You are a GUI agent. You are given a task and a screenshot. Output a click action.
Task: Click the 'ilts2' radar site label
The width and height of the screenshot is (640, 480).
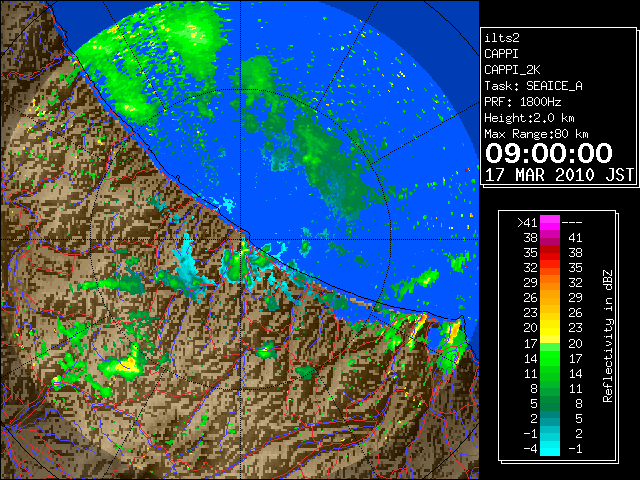click(502, 38)
